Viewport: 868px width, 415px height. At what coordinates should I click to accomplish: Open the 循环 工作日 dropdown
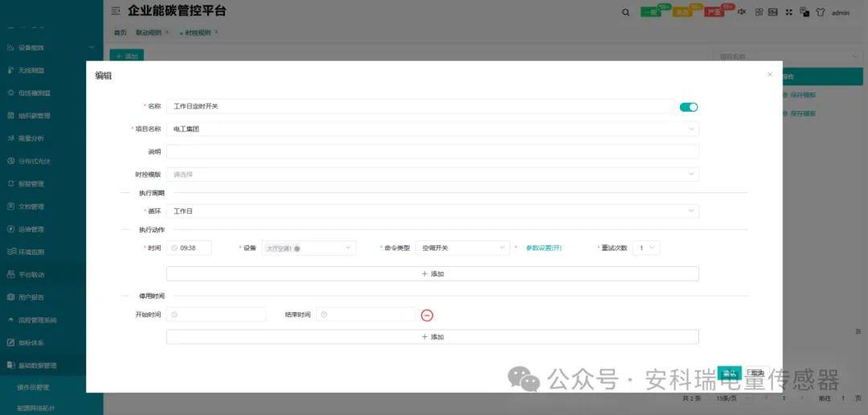(x=432, y=211)
